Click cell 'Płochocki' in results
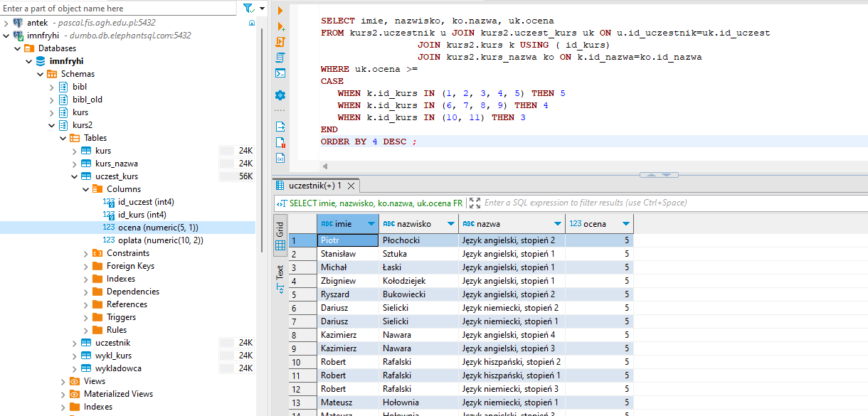This screenshot has width=868, height=416. (x=418, y=240)
